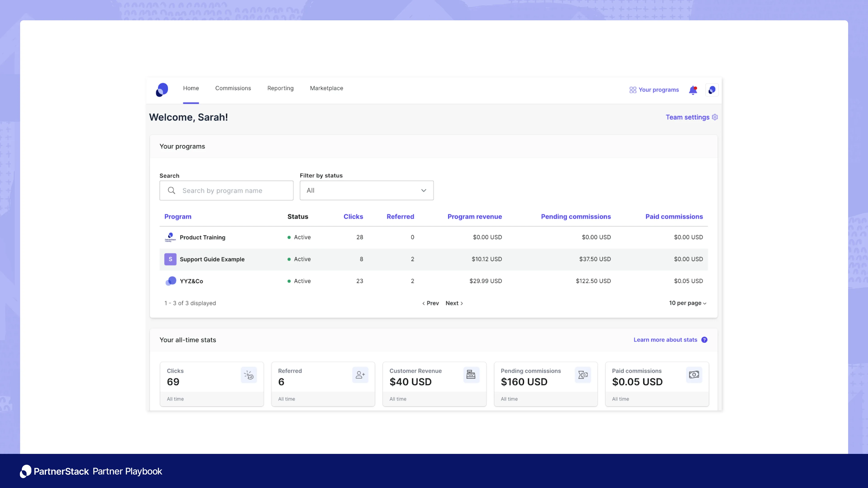Sort table by Pending commissions column
Viewport: 868px width, 488px height.
click(576, 217)
